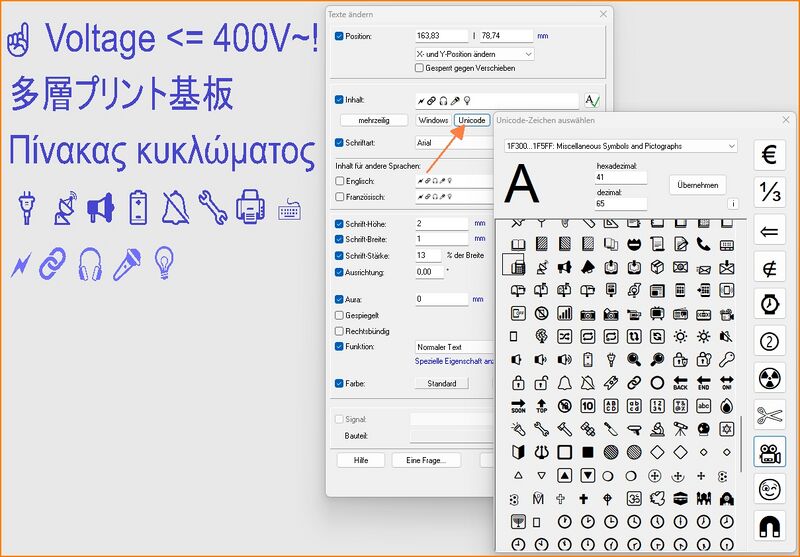Select the scissors symbol category
Viewport: 800px width, 557px height.
click(769, 415)
